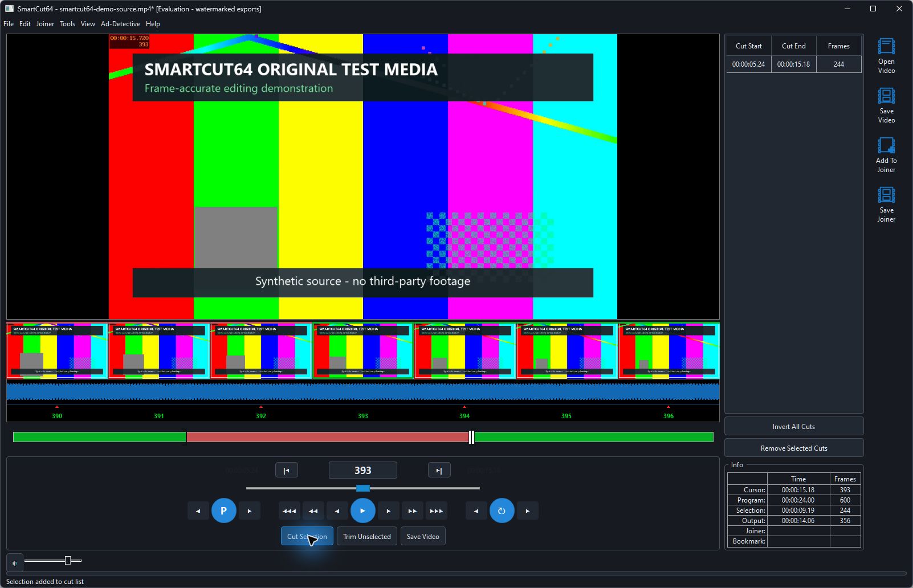Screen dimensions: 913x588
Task: Click the round blue P button
Action: click(224, 511)
